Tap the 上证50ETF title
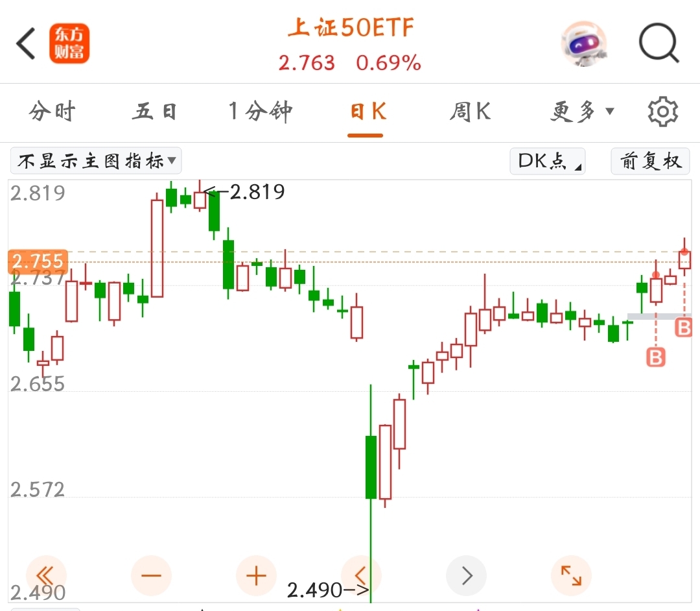Viewport: 700px width, 611px height. pos(351,27)
